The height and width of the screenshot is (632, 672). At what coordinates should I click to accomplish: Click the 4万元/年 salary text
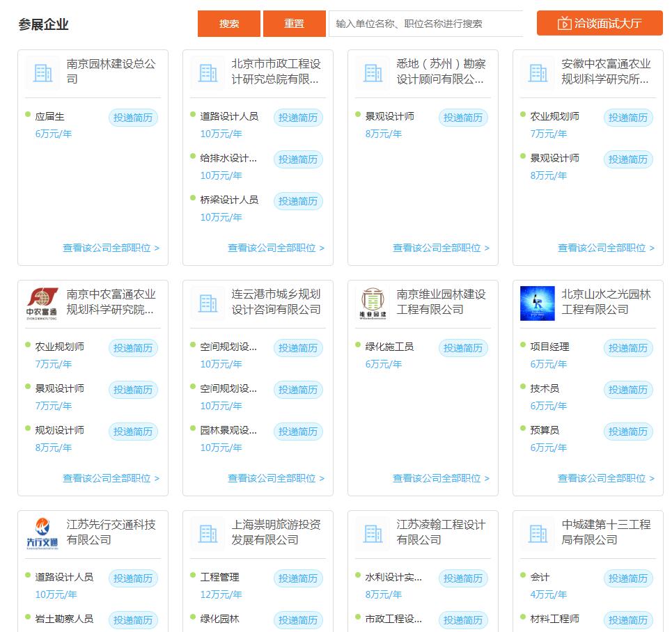pyautogui.click(x=549, y=594)
